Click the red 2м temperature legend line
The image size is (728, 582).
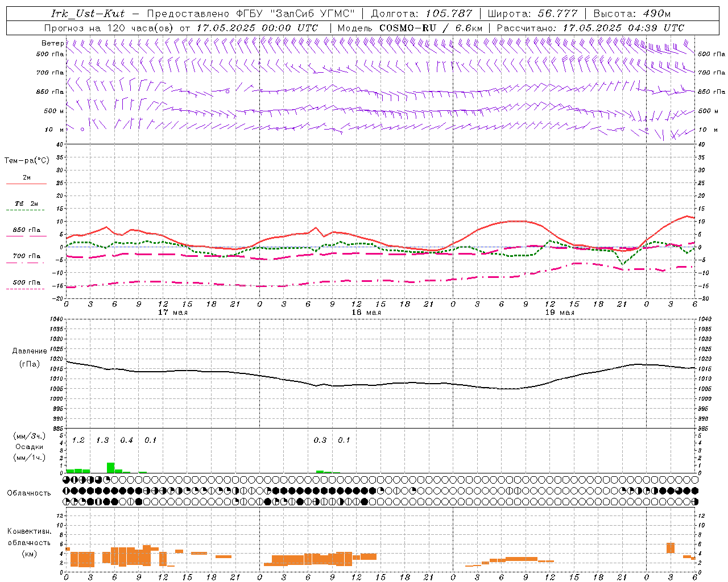(x=26, y=184)
